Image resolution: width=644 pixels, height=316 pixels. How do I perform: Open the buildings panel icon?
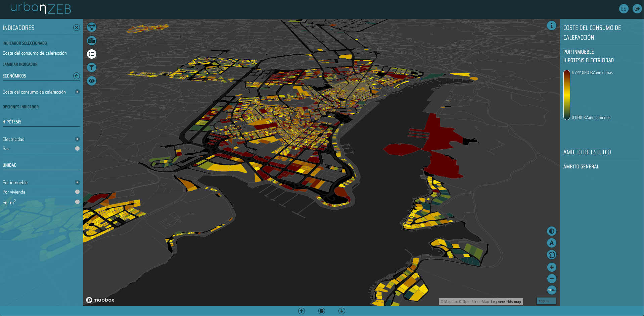click(92, 41)
